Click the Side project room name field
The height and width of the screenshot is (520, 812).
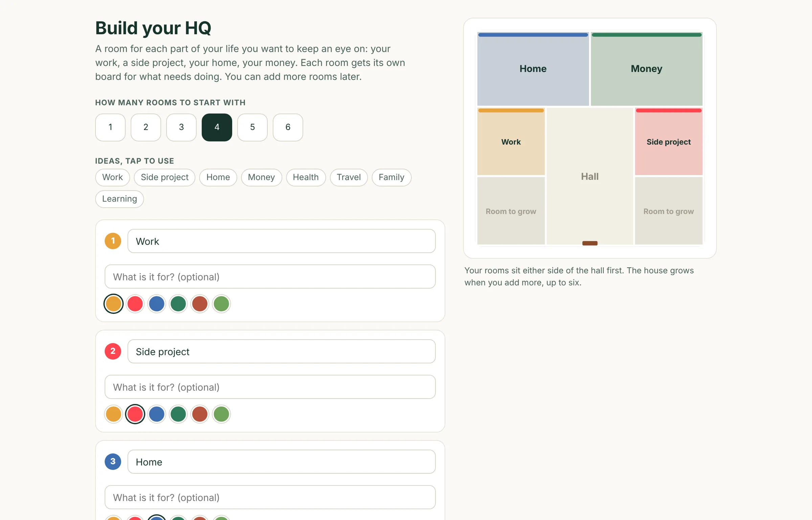tap(281, 352)
